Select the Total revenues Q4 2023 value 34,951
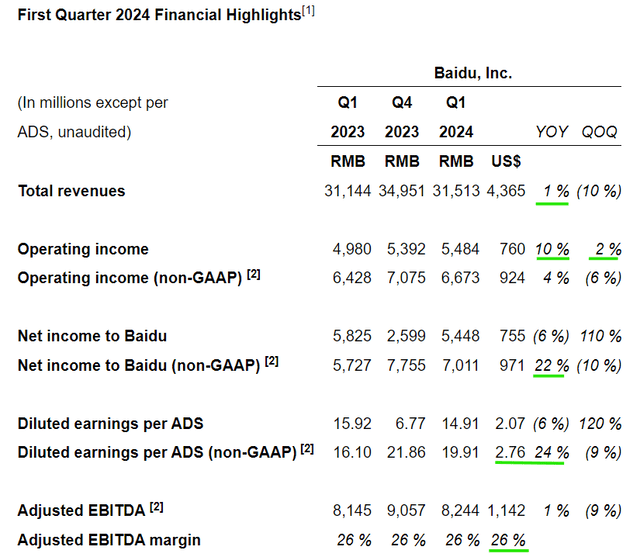The image size is (640, 557). click(x=402, y=191)
